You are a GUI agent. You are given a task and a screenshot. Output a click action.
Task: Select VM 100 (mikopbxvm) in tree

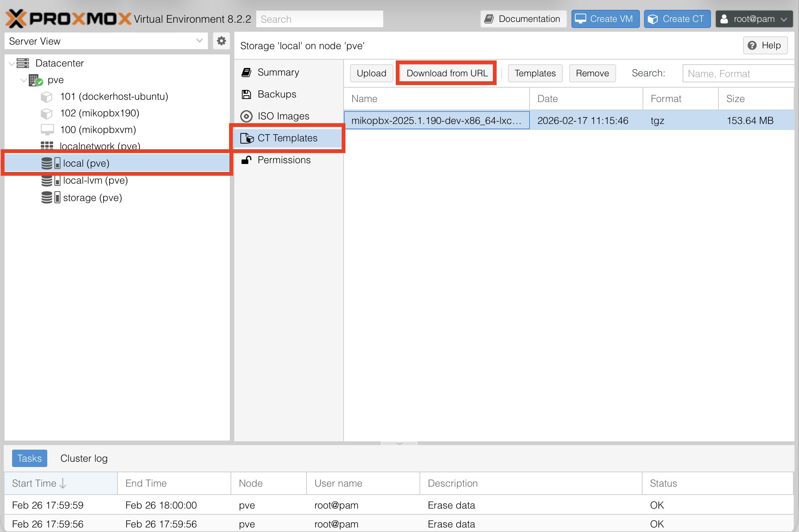98,130
